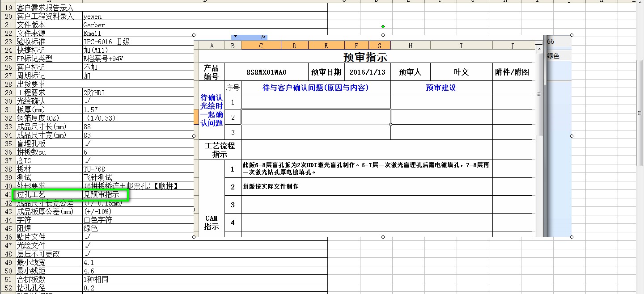The image size is (644, 294).
Task: Select the reviewer name cell 叶文
Action: click(461, 72)
